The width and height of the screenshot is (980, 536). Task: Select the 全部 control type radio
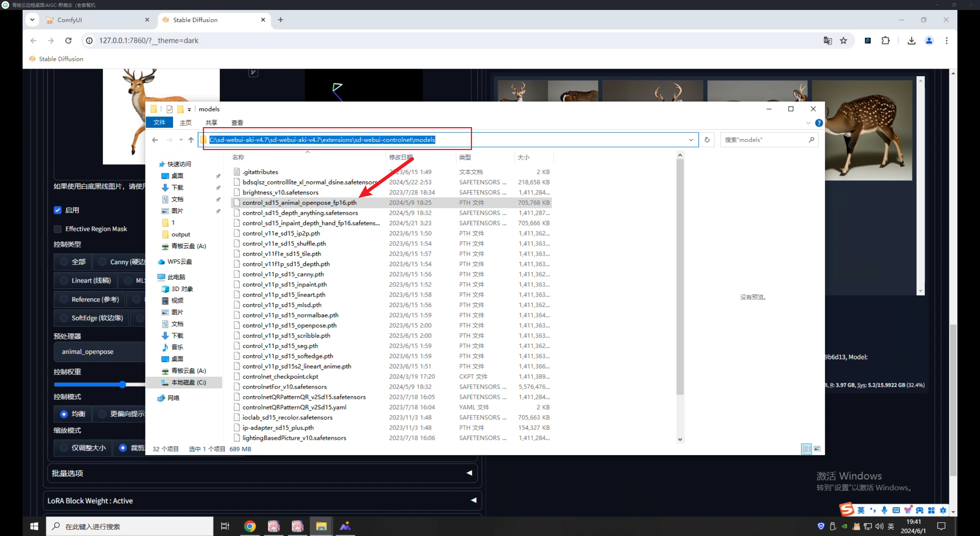pos(64,262)
